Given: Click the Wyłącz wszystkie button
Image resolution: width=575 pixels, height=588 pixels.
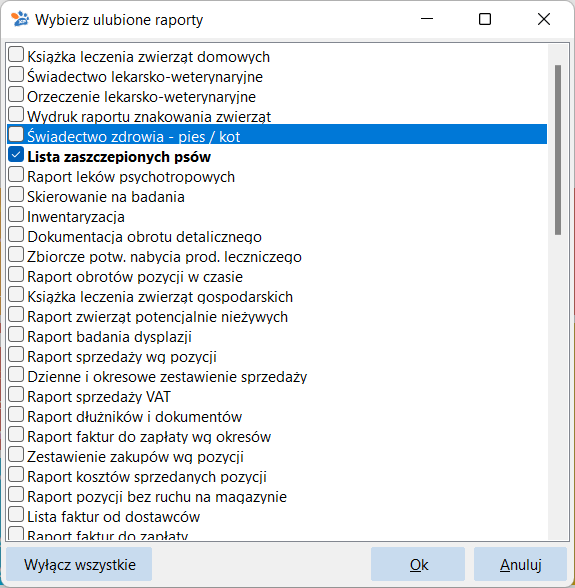Looking at the screenshot, I should point(79,564).
